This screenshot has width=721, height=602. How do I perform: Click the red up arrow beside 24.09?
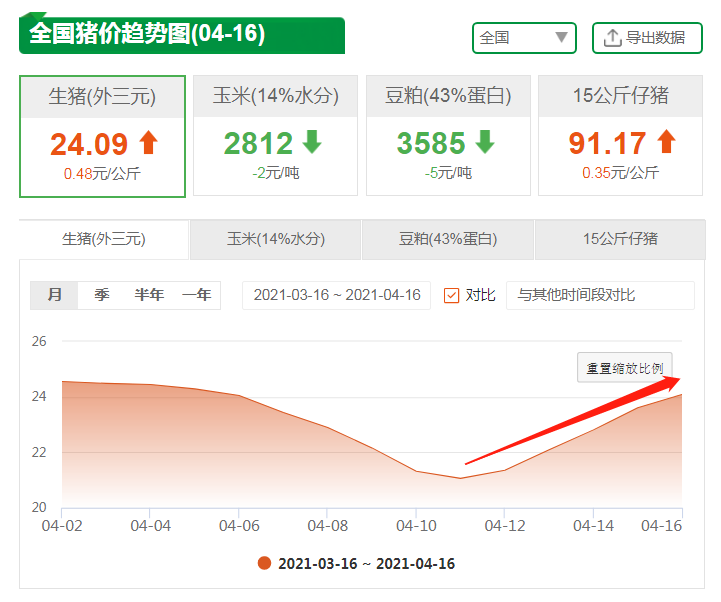[148, 143]
